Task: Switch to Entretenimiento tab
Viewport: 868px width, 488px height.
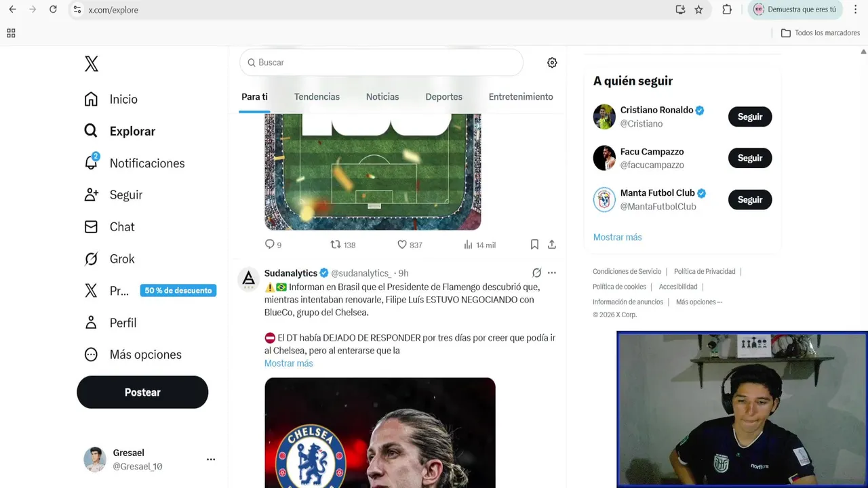Action: coord(521,97)
